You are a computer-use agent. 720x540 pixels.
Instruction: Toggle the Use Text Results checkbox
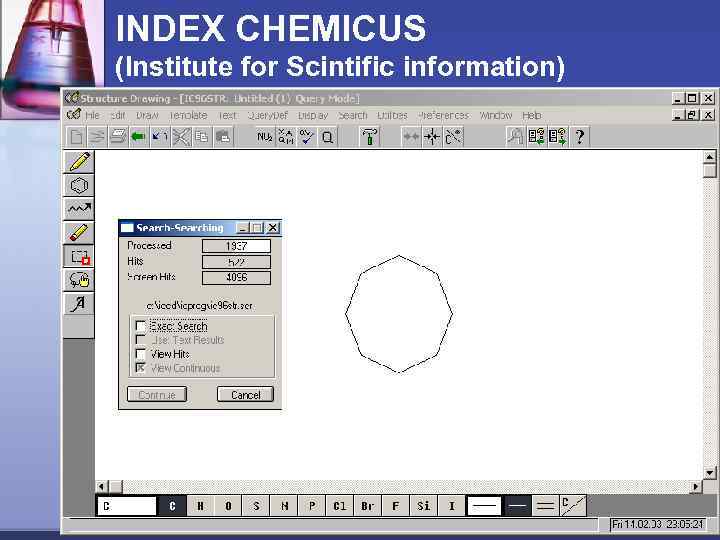141,340
